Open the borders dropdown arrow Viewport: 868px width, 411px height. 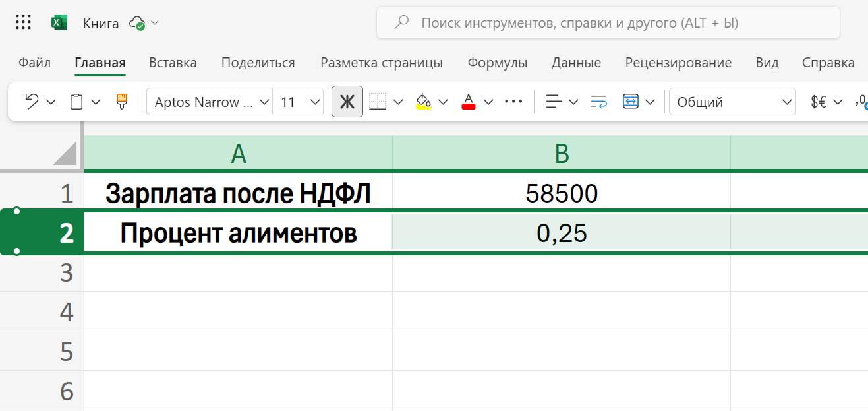pyautogui.click(x=397, y=101)
